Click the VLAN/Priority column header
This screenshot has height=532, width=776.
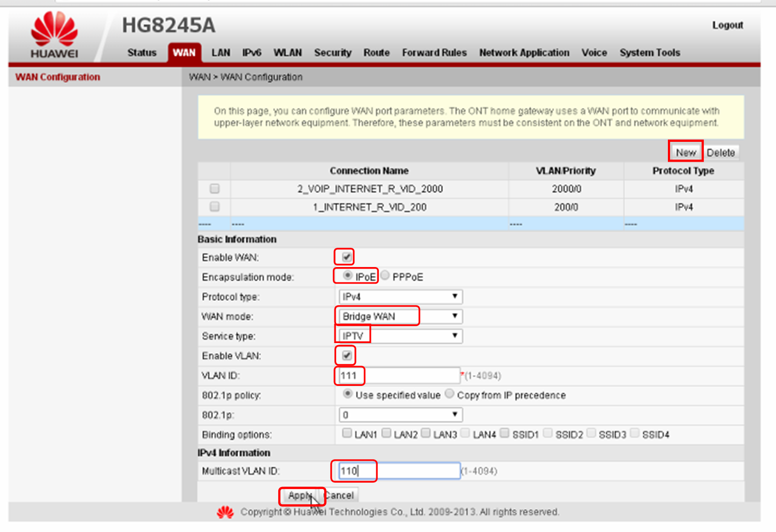click(566, 171)
